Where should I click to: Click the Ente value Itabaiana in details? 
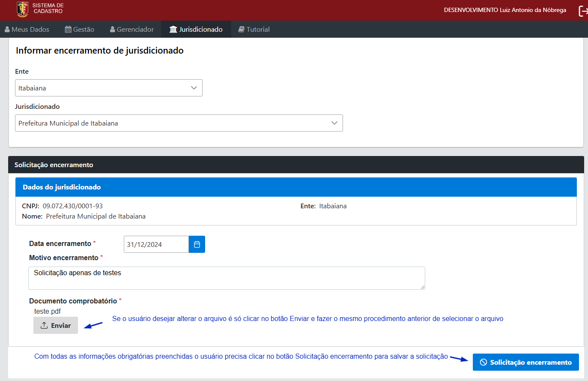click(333, 206)
